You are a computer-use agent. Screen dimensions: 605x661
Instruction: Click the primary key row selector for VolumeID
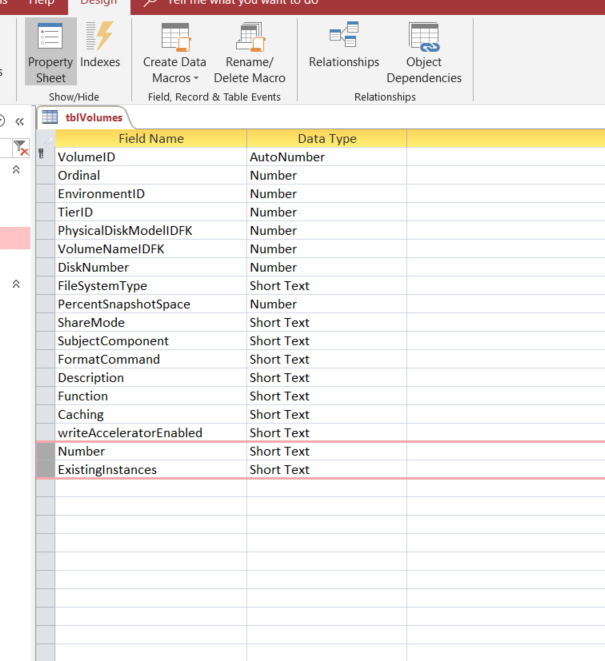click(x=44, y=157)
